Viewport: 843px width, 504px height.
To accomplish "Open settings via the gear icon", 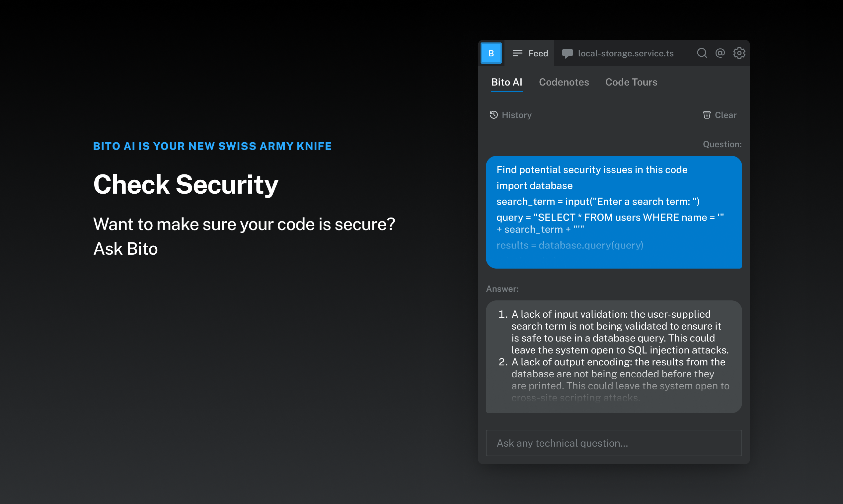I will pyautogui.click(x=739, y=53).
